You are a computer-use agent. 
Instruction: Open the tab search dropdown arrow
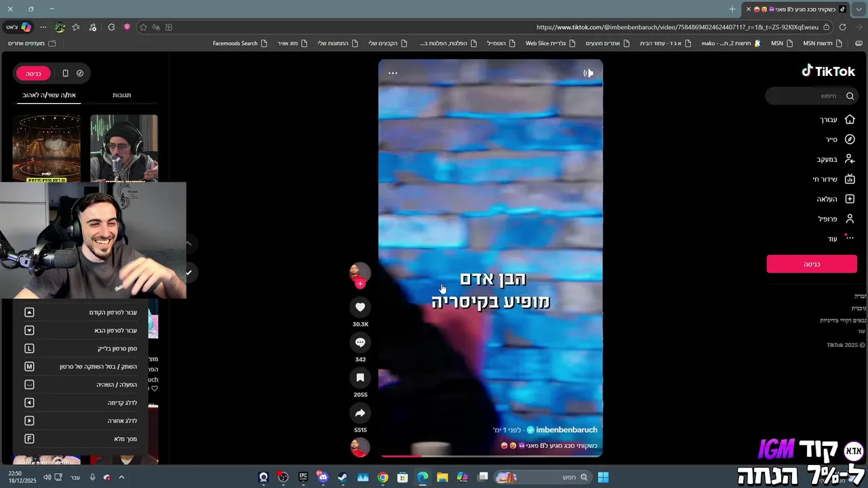[859, 9]
